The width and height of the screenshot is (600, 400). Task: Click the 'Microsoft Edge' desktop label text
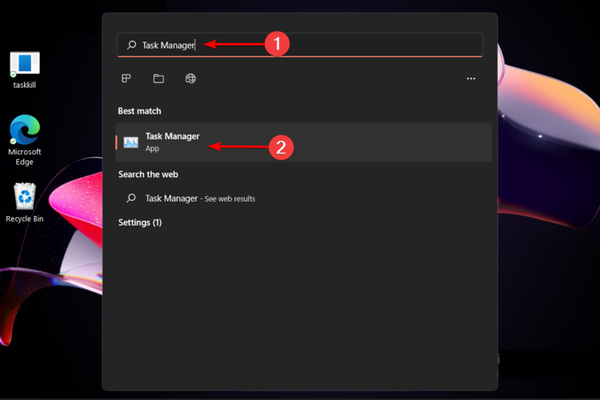(x=24, y=157)
